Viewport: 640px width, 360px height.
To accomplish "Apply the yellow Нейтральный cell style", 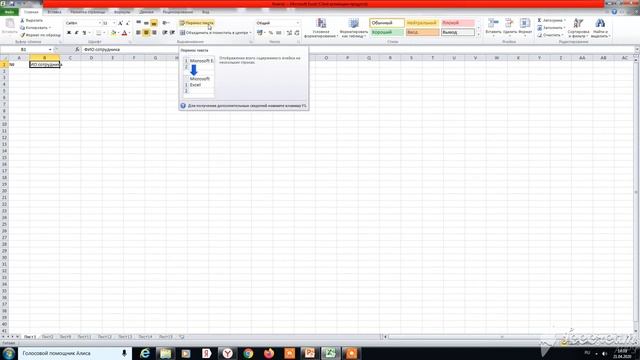I will 422,23.
